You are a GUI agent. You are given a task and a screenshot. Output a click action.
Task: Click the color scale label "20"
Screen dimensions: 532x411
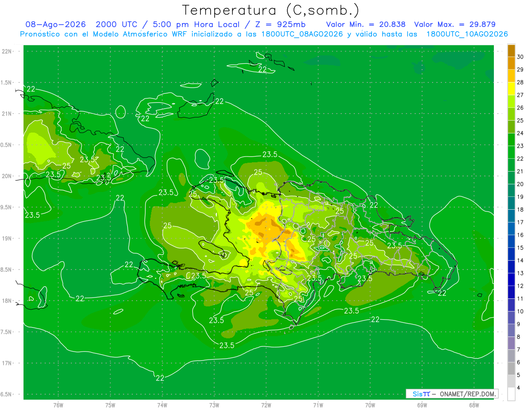tap(520, 184)
